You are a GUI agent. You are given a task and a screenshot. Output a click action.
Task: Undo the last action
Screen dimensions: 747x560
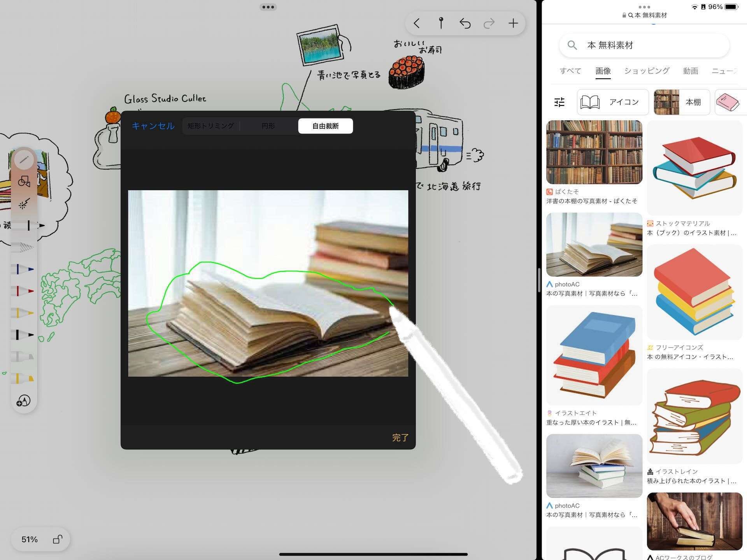465,23
